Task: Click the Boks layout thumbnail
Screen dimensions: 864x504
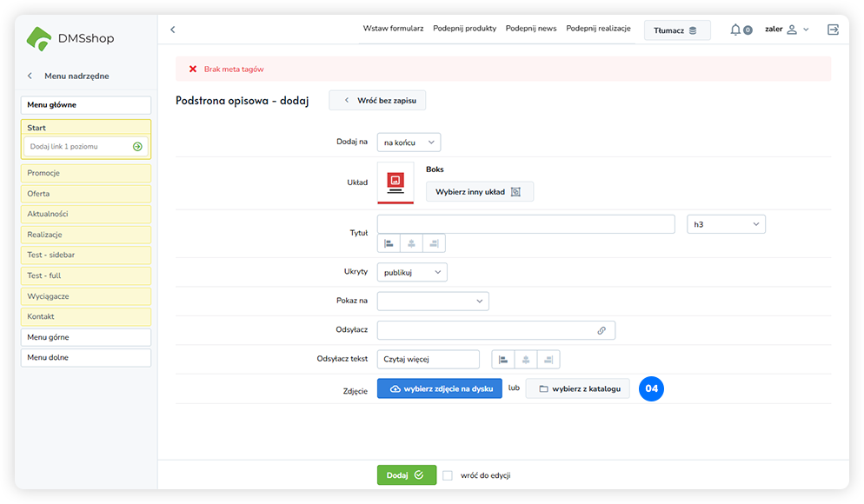Action: (395, 182)
